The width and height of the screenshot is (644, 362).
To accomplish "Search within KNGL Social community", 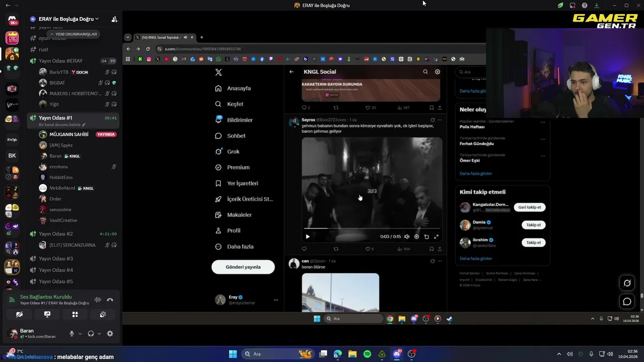I will click(425, 72).
